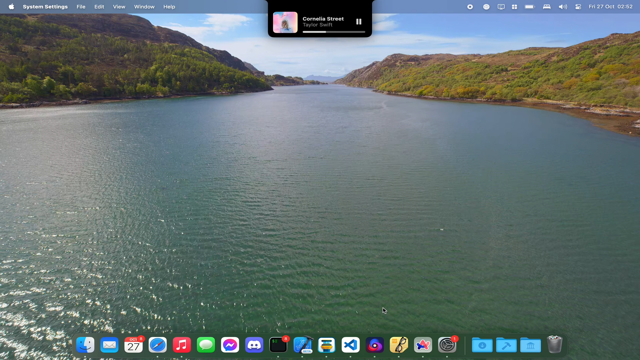
Task: Click the Taylor Swift artist name
Action: tap(318, 25)
